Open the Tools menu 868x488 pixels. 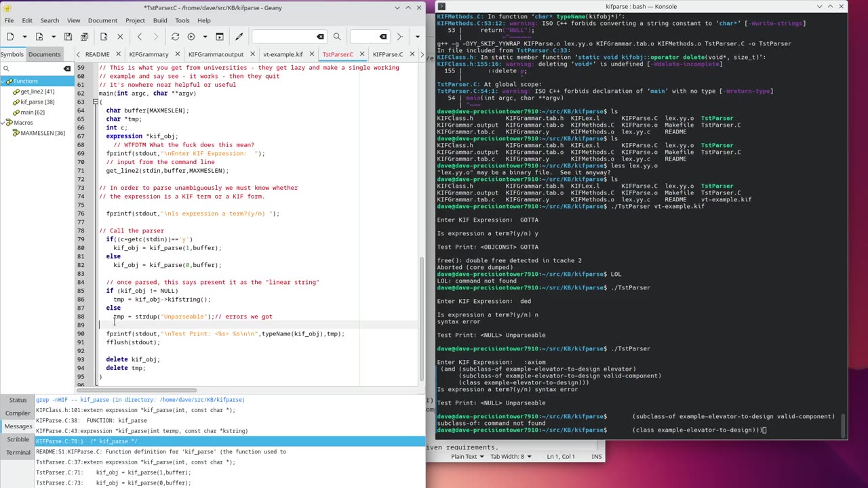pyautogui.click(x=182, y=20)
